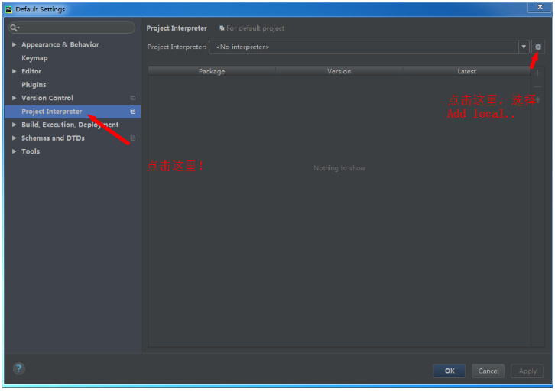Open help with the question mark icon
This screenshot has height=392, width=555.
[x=18, y=369]
